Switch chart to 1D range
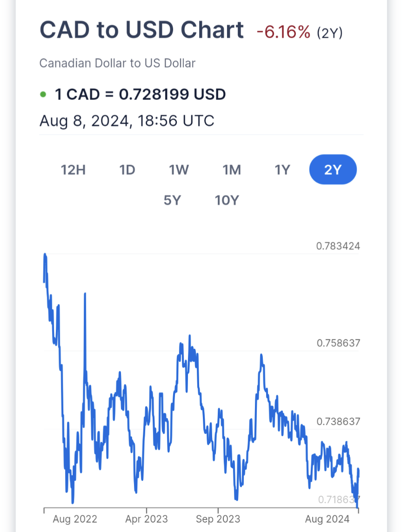This screenshot has width=402, height=532. [127, 170]
